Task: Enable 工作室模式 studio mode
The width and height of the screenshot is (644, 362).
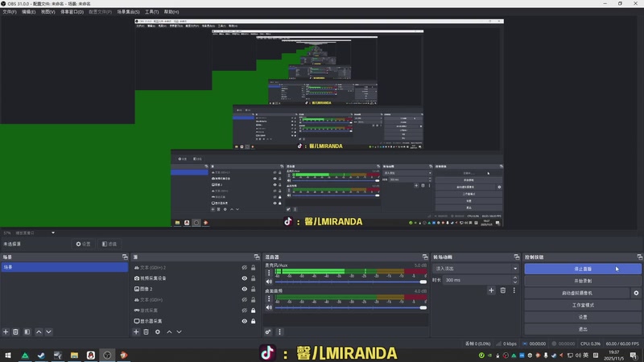Action: pos(583,305)
